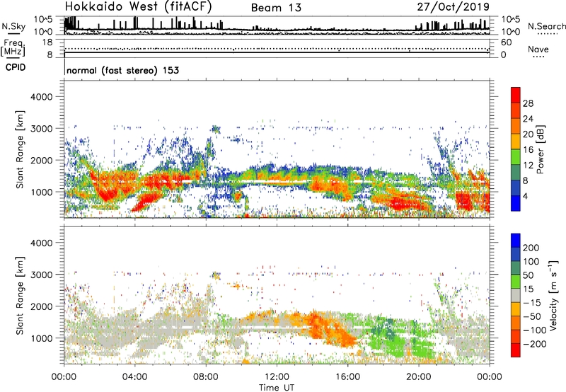Viewport: 566px width, 392px height.
Task: Click the "N.Sky" legend label
Action: coord(13,26)
